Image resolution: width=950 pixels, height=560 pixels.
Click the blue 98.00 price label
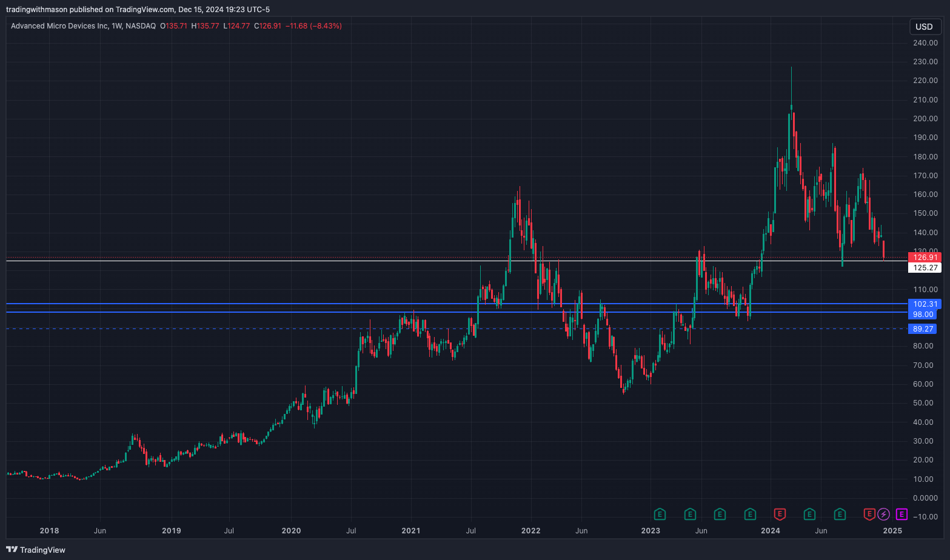click(923, 315)
